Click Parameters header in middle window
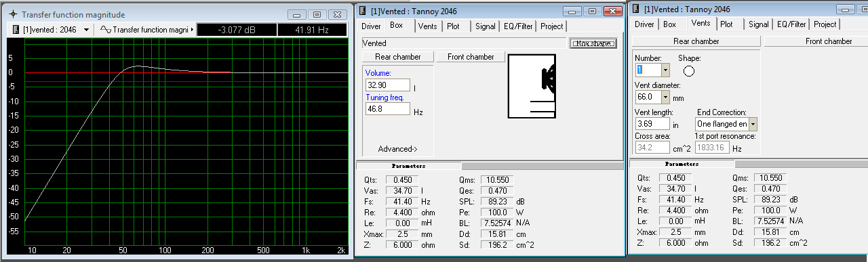 click(409, 166)
